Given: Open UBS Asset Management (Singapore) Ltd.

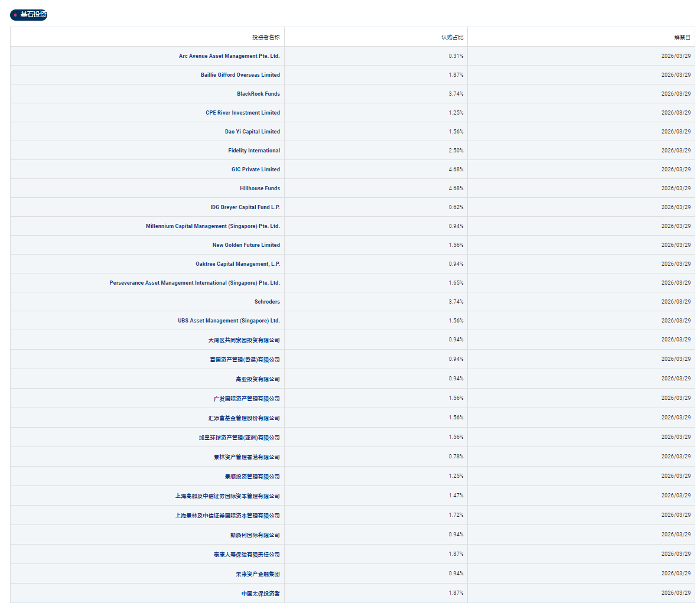Looking at the screenshot, I should tap(229, 321).
